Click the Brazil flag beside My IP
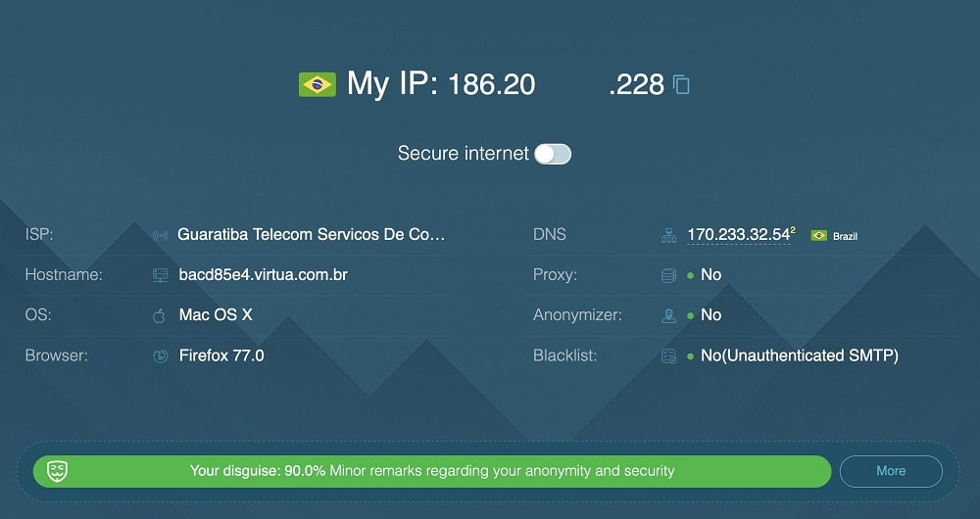980x519 pixels. pyautogui.click(x=318, y=84)
